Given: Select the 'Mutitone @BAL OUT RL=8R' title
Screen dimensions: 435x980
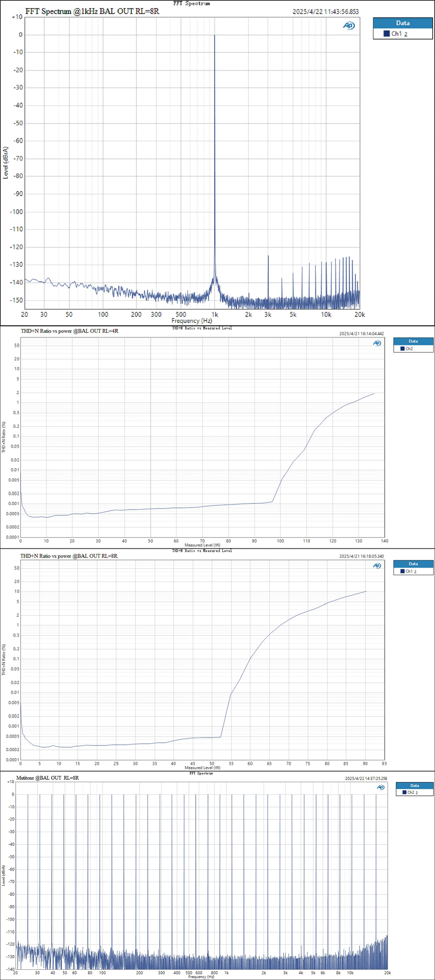Looking at the screenshot, I should point(47,778).
